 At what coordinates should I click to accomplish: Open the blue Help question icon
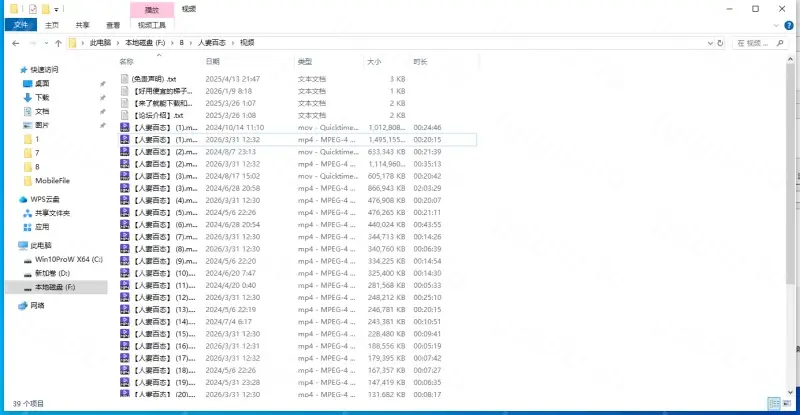click(791, 25)
